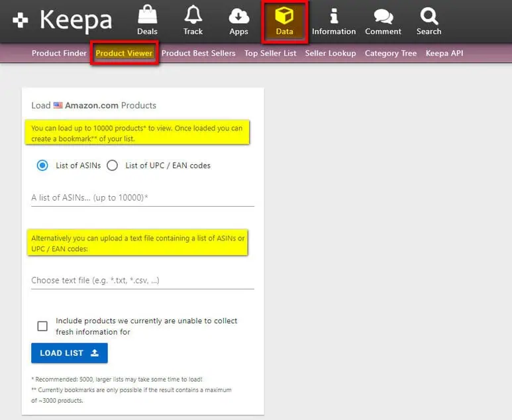This screenshot has height=420, width=512.
Task: Click the Amazon.com US flag icon
Action: 58,105
